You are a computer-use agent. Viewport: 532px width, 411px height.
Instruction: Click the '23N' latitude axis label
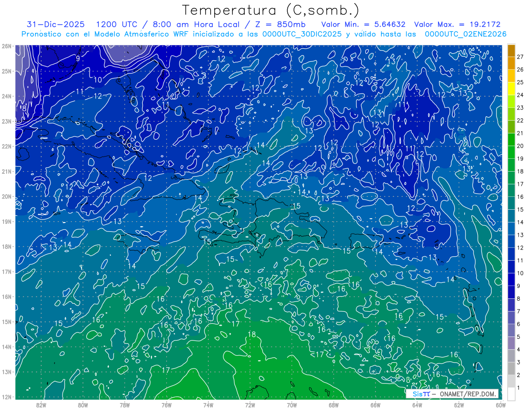click(x=6, y=121)
